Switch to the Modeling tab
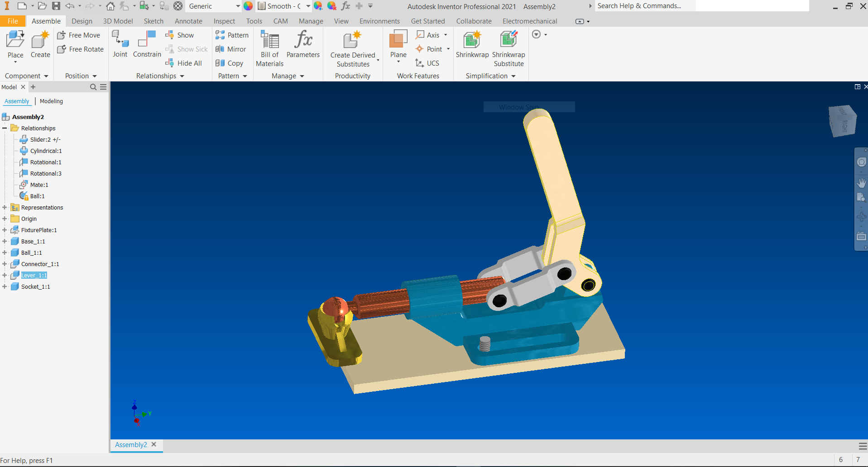The image size is (868, 467). [51, 101]
